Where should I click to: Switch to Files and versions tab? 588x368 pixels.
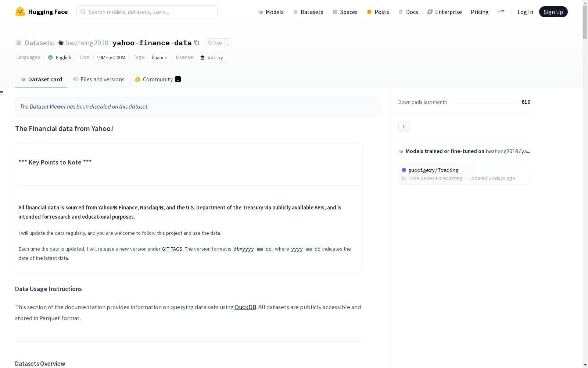[98, 79]
